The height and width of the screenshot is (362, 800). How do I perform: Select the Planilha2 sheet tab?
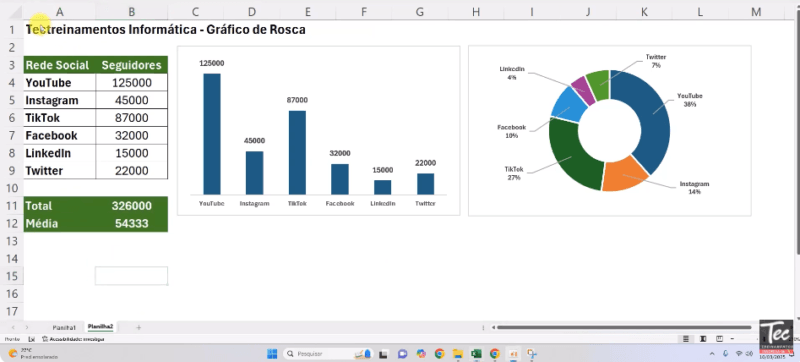point(101,327)
